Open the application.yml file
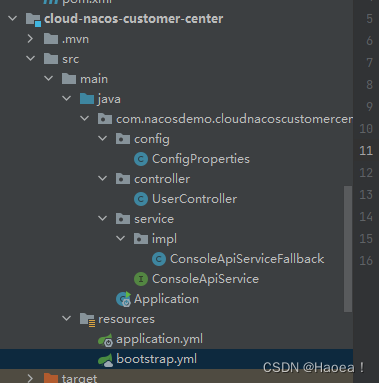The image size is (379, 383). [159, 339]
